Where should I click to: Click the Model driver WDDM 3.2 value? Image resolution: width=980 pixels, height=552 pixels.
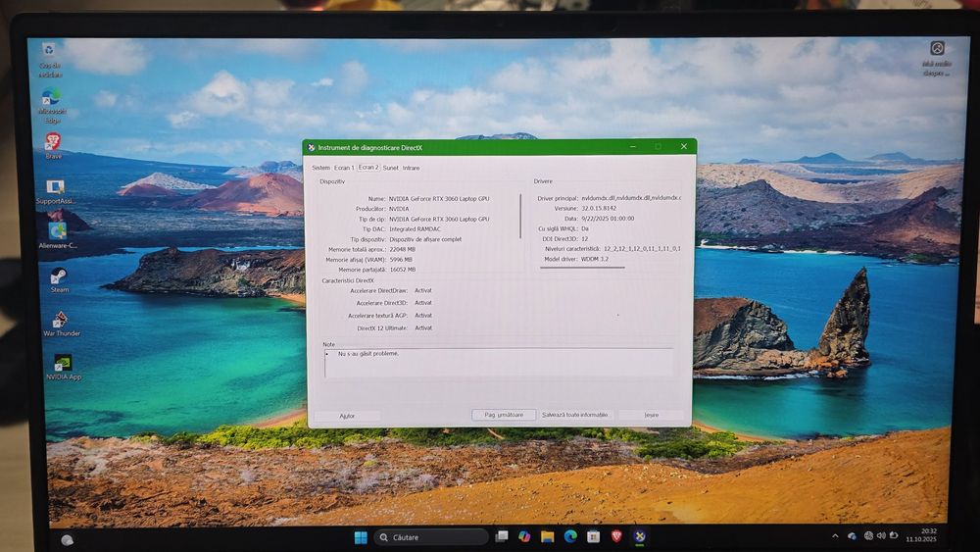tap(595, 258)
